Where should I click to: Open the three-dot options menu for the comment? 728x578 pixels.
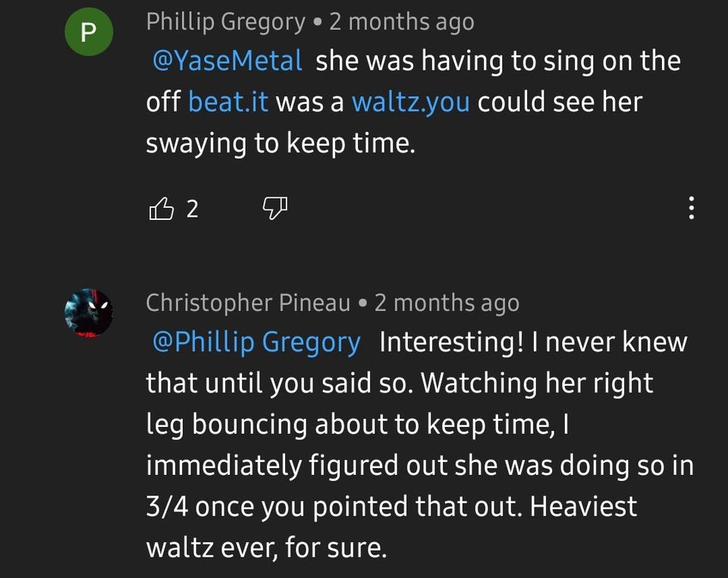coord(691,208)
